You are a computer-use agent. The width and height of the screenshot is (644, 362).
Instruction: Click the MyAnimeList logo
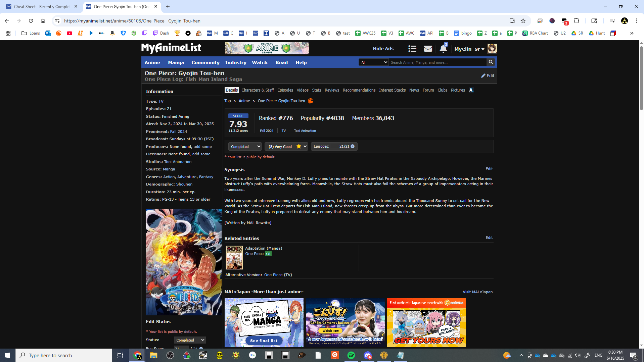[x=171, y=48]
